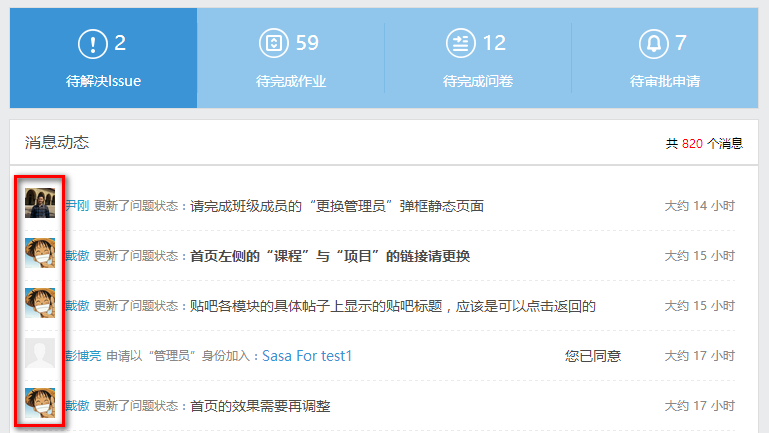Viewport: 769px width, 433px height.
Task: Click the number 59 pending homework count
Action: pyautogui.click(x=308, y=43)
